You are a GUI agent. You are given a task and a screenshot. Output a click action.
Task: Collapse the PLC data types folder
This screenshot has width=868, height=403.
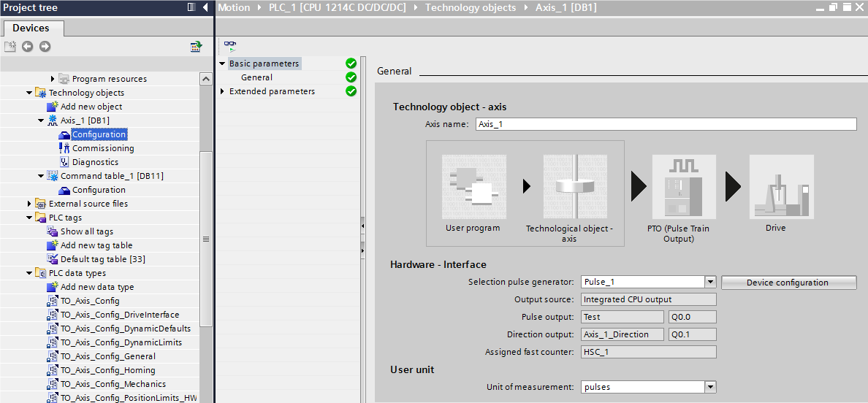pyautogui.click(x=29, y=273)
